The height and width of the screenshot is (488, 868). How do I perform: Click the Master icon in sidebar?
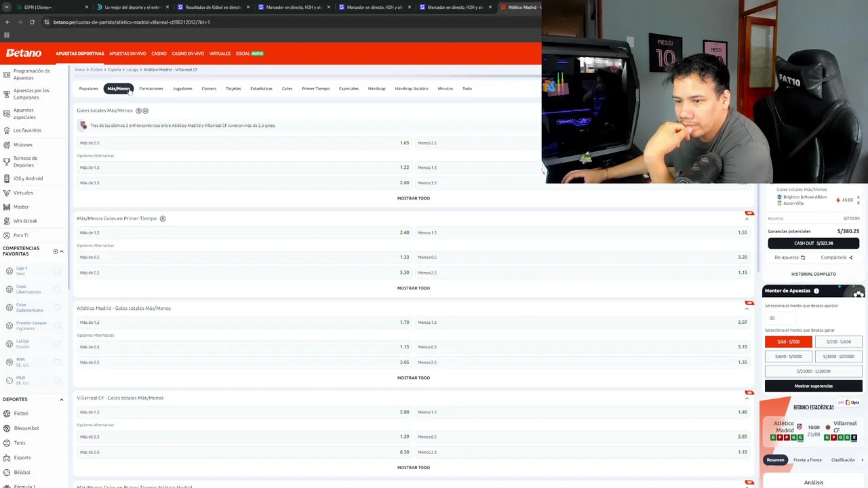[7, 207]
